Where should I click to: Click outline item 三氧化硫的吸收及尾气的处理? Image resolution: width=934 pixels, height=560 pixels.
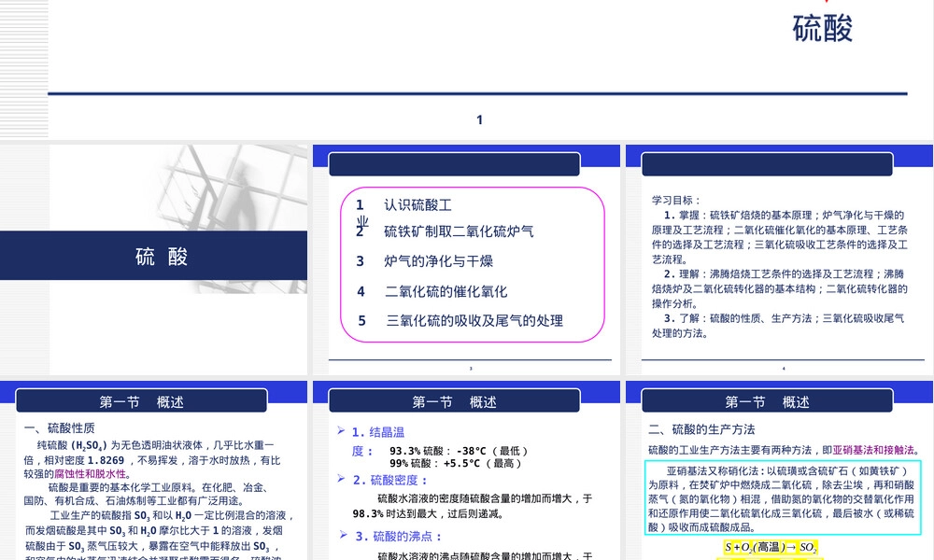pyautogui.click(x=474, y=321)
